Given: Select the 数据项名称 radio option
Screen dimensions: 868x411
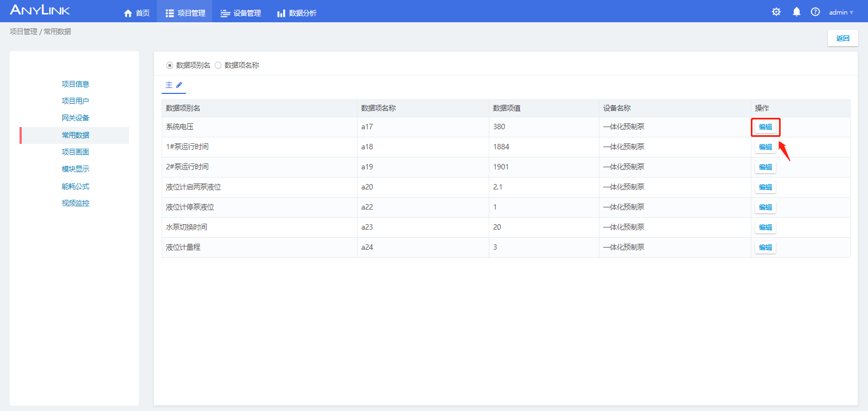Looking at the screenshot, I should point(218,65).
